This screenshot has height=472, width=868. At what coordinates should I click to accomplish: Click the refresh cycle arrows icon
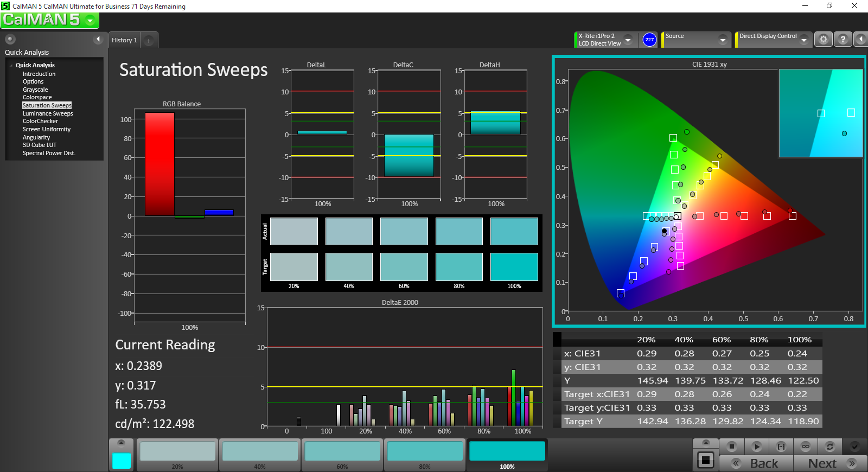[830, 447]
